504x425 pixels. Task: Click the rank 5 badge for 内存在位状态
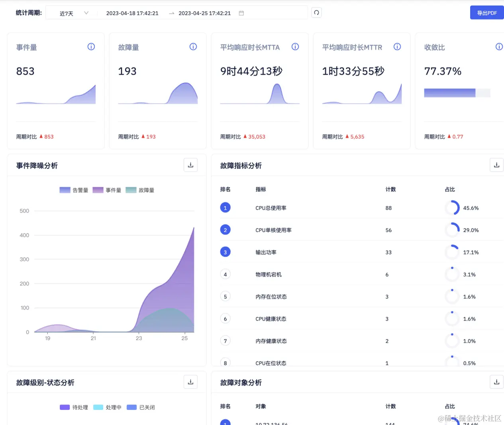click(x=225, y=297)
